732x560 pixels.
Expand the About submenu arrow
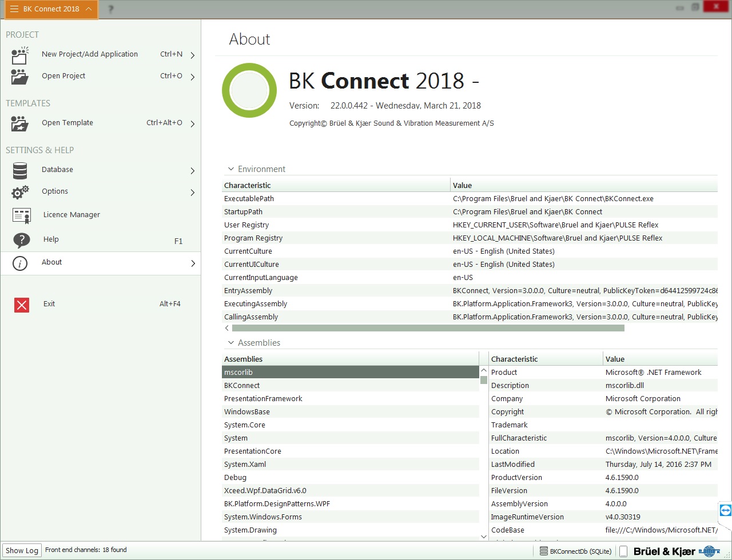click(193, 263)
